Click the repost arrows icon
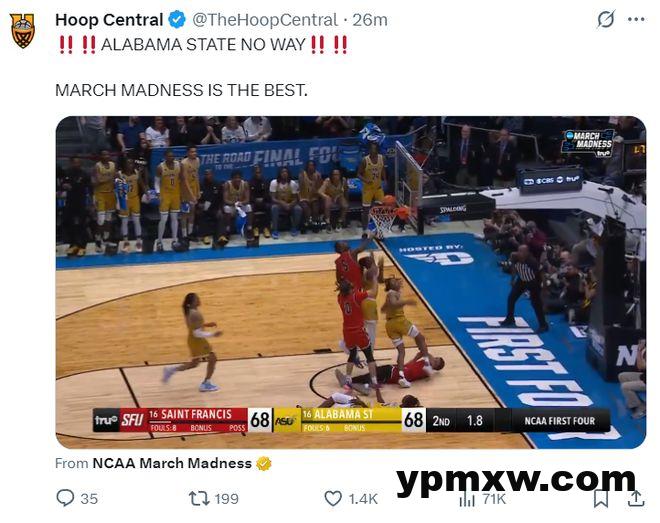 tap(199, 498)
